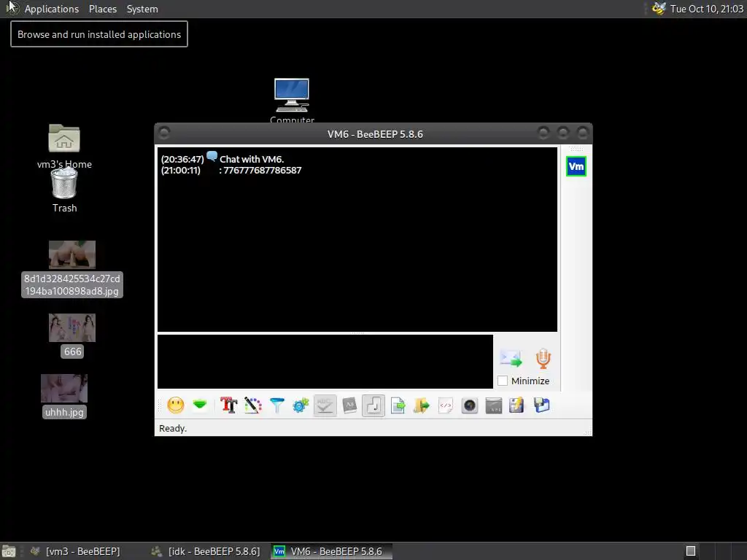Screen dimensions: 747x560
Task: Click the send file icon
Action: click(398, 405)
